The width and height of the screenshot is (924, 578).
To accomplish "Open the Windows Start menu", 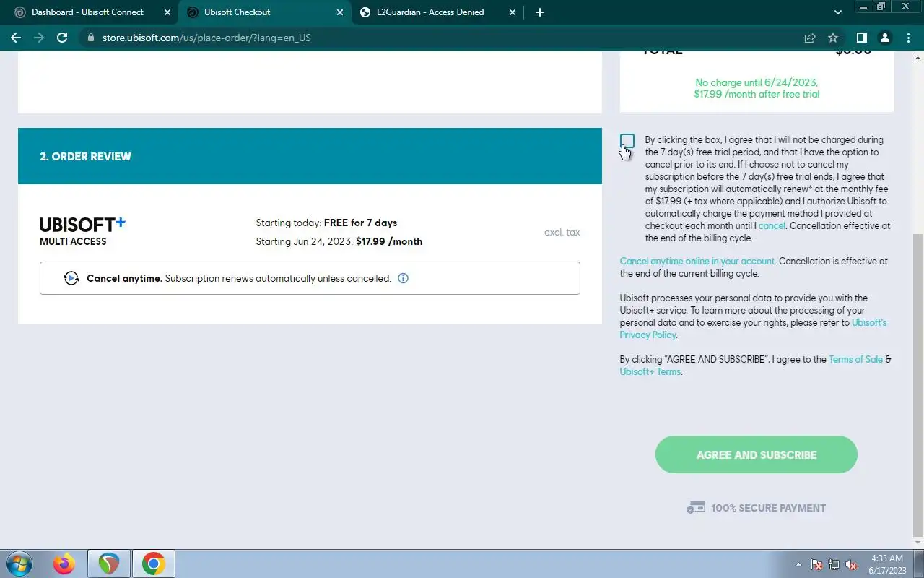I will pyautogui.click(x=19, y=564).
